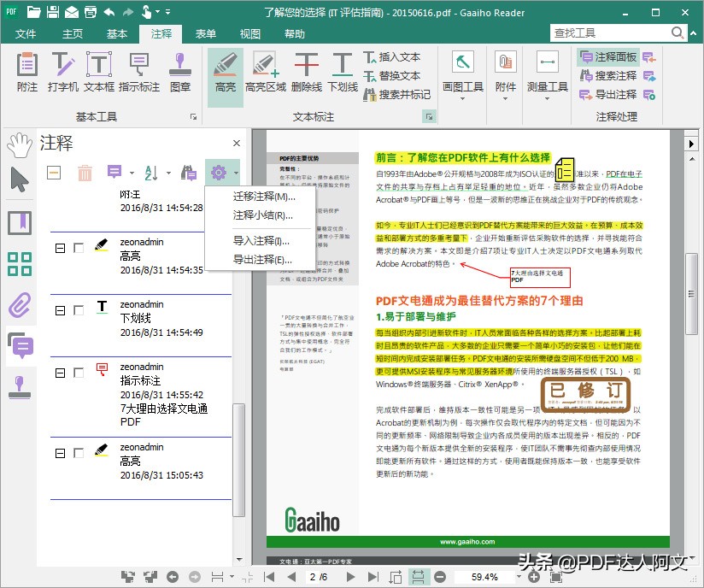Open the comments panel icon in sidebar
Image resolution: width=704 pixels, height=588 pixels.
(21, 345)
